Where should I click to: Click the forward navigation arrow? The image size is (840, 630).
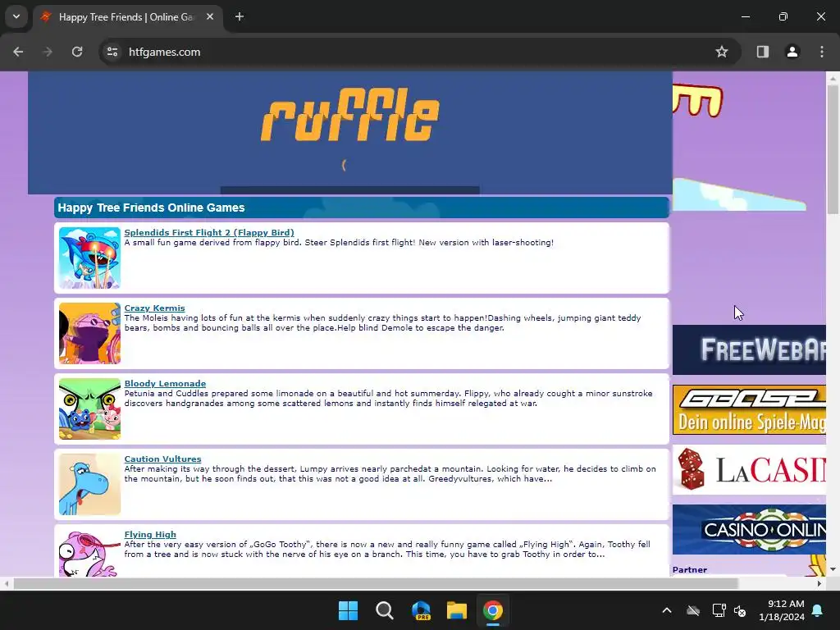pos(48,52)
